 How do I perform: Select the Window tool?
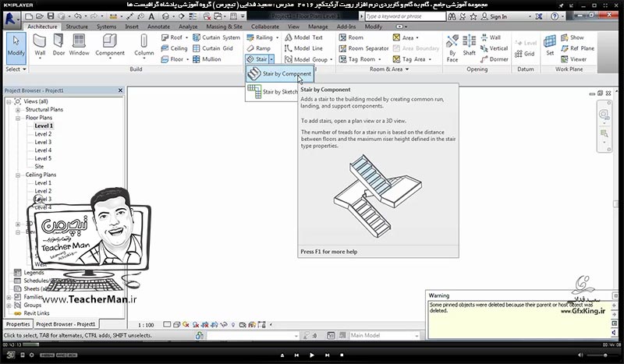(x=80, y=44)
